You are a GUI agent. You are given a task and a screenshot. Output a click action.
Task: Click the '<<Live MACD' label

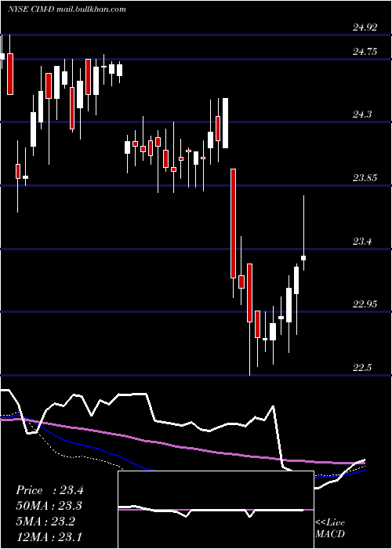(330, 528)
